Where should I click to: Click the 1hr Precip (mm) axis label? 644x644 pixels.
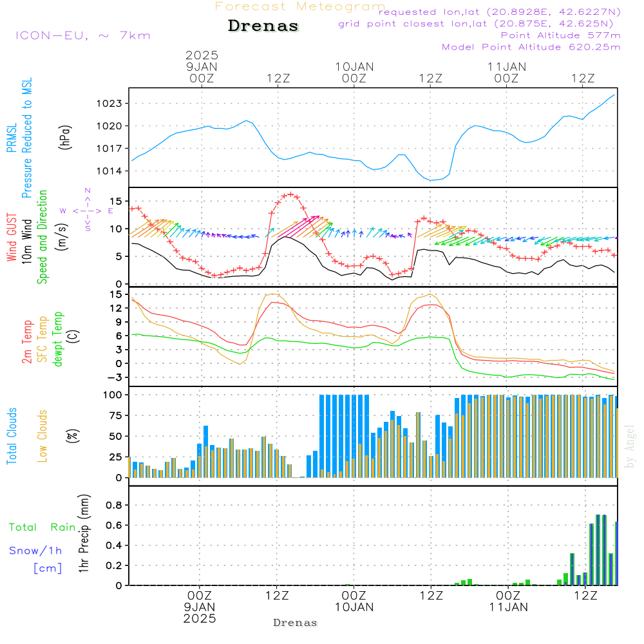pos(84,534)
